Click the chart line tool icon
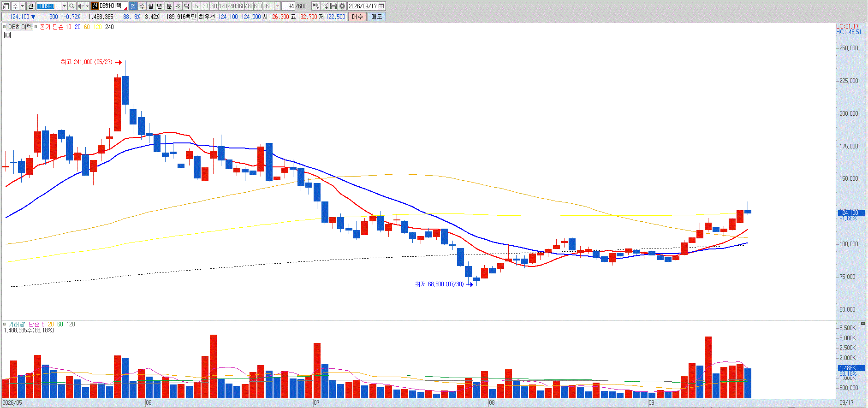The height and width of the screenshot is (408, 868). point(324,6)
